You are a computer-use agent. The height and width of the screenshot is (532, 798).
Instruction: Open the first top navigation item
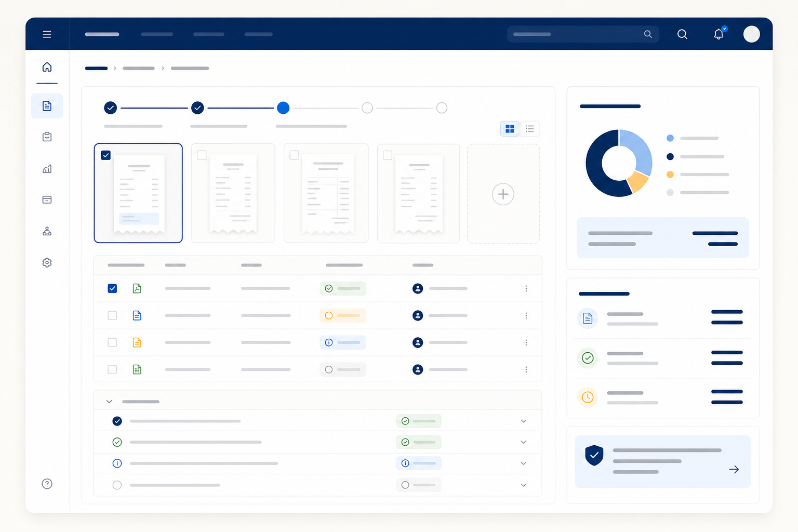(102, 34)
